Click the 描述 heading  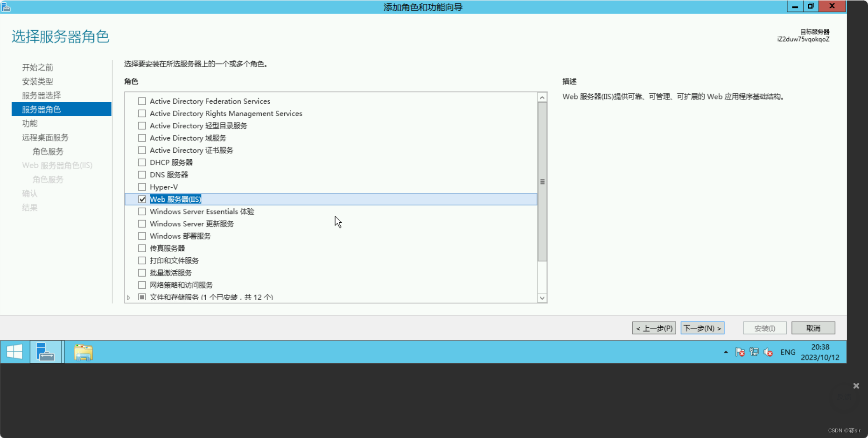569,81
